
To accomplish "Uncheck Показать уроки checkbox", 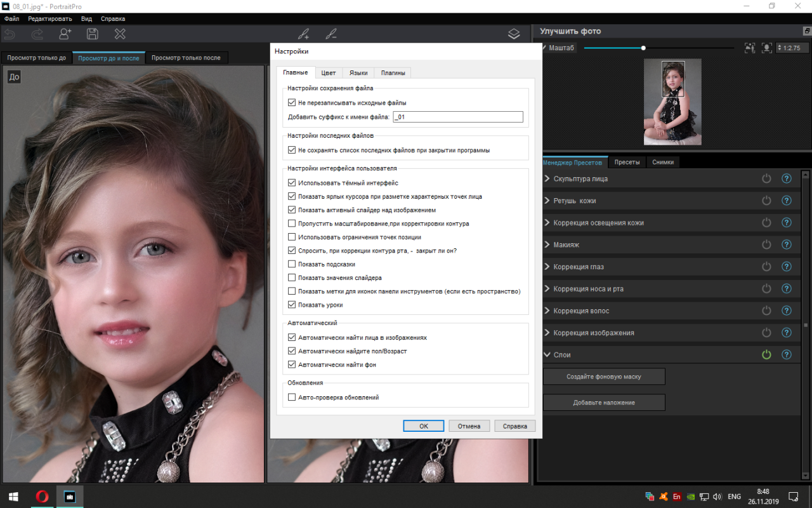I will point(292,305).
